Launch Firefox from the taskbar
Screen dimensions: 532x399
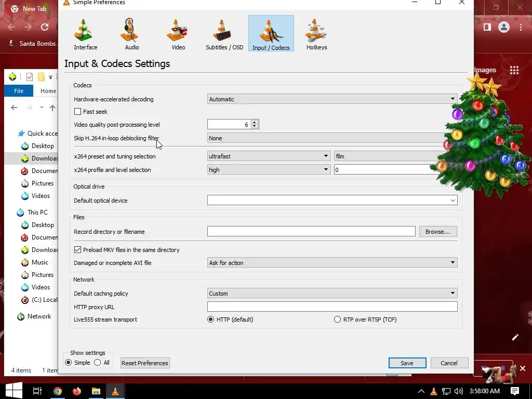77,391
